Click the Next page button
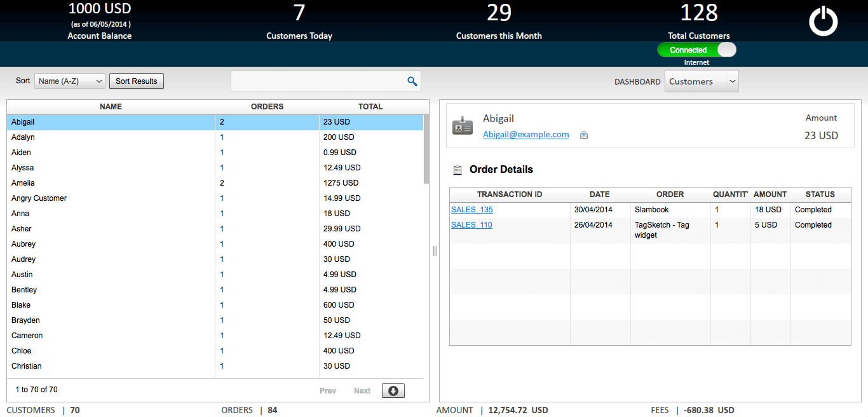The image size is (868, 417). (x=362, y=391)
